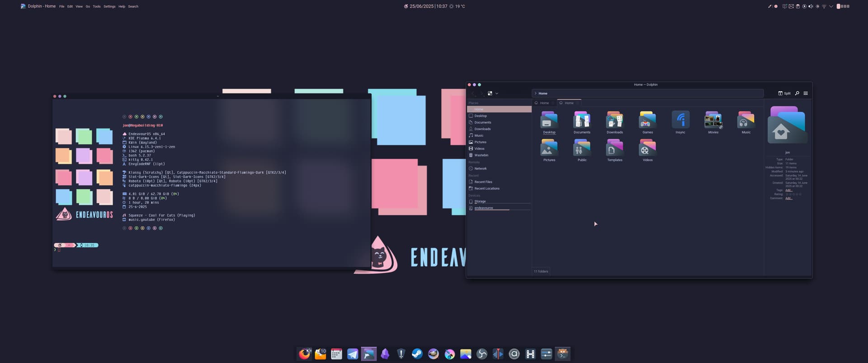Click the breadcrumb chevron before Home

(x=536, y=93)
